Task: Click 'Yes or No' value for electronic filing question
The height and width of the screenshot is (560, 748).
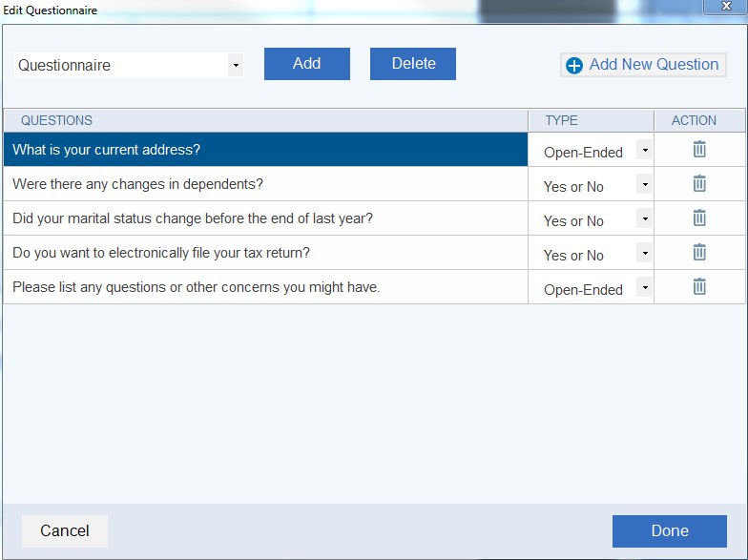Action: tap(573, 256)
